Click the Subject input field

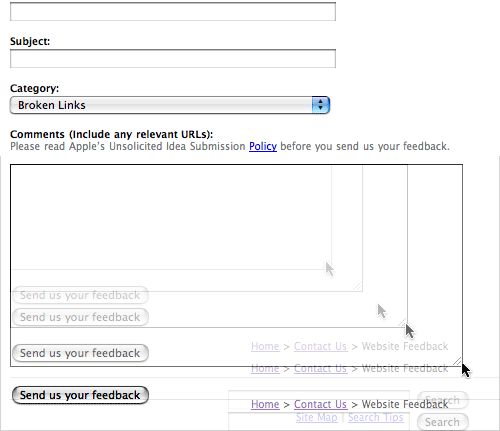173,59
